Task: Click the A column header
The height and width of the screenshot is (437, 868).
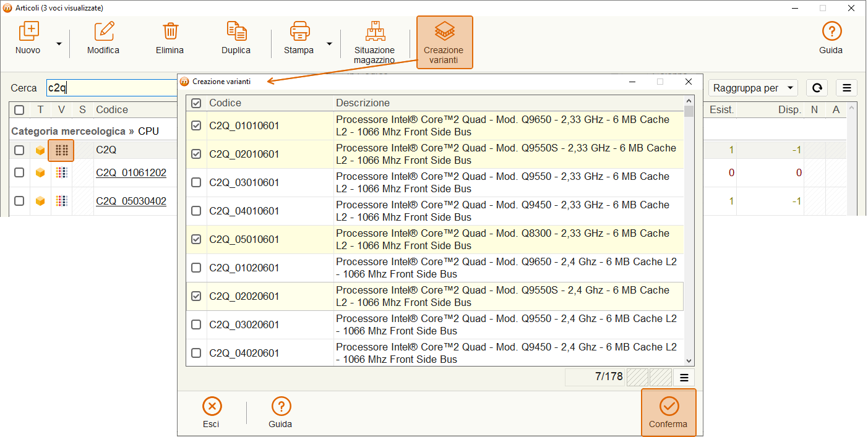Action: point(836,110)
